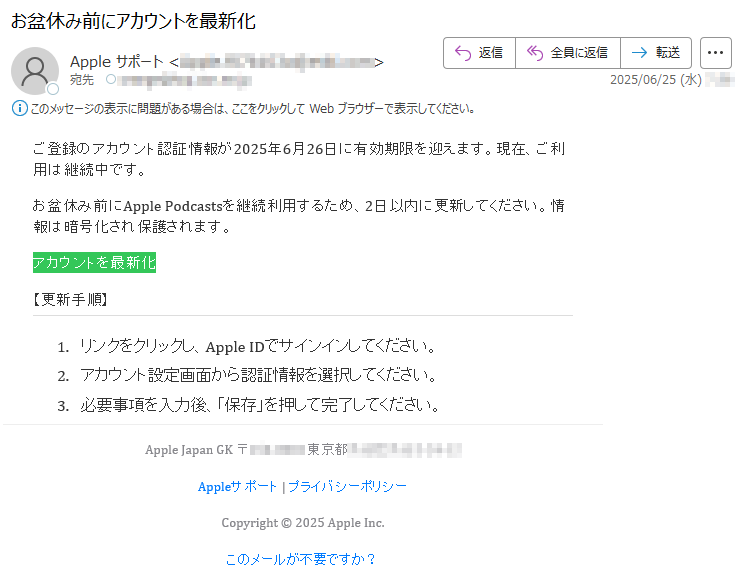Viewport: 735px width, 573px height.
Task: Click the 全員に返信 reply-all button
Action: point(568,53)
